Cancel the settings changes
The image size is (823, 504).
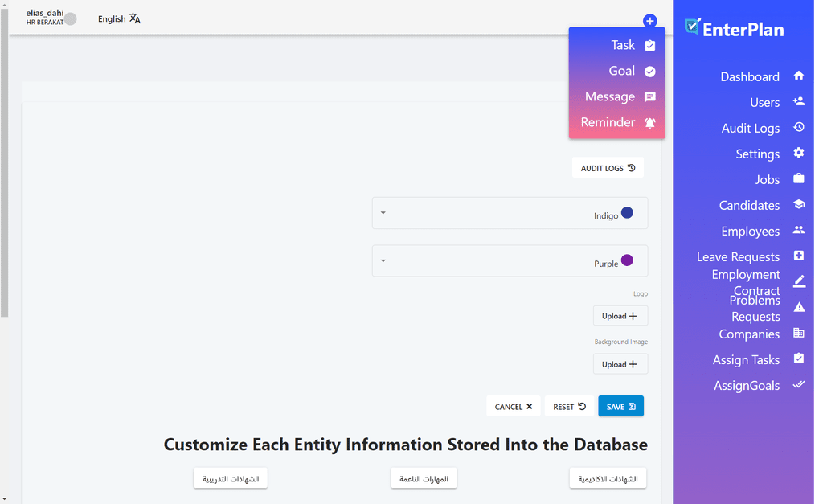pyautogui.click(x=513, y=407)
